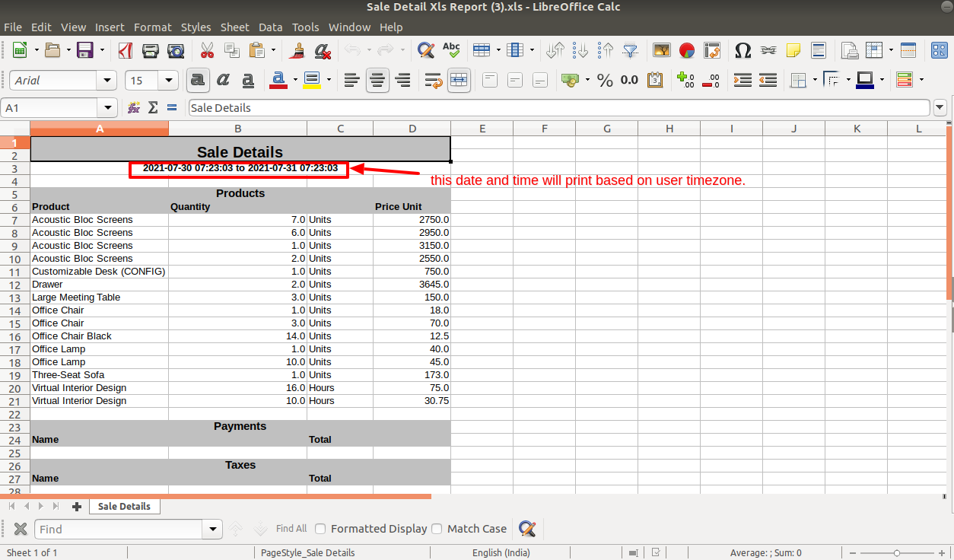
Task: Insert a pivot table
Action: tap(712, 51)
